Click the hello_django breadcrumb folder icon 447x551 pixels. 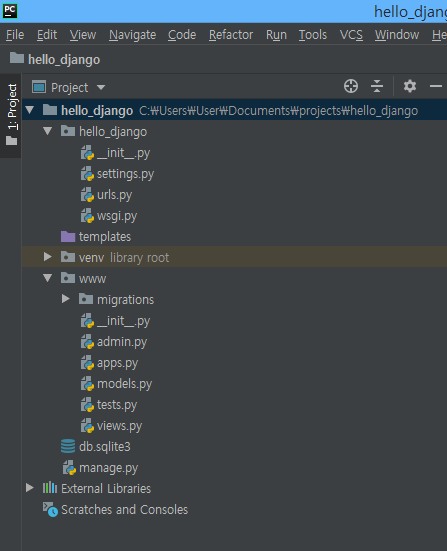click(x=17, y=58)
